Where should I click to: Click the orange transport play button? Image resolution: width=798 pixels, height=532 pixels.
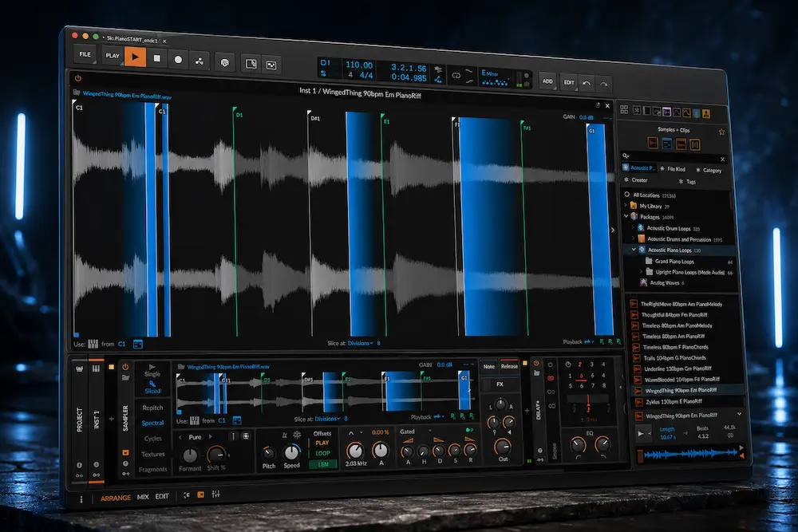click(135, 57)
